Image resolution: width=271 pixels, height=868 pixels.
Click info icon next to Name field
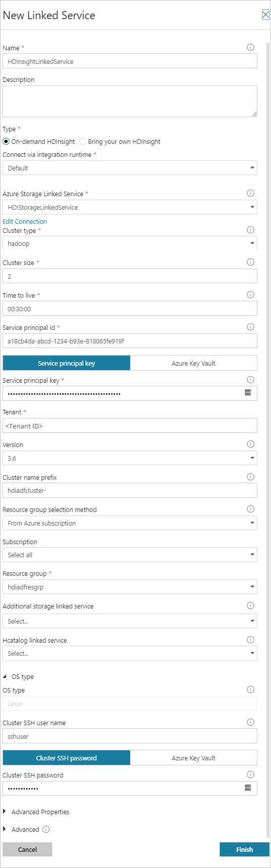[x=250, y=47]
